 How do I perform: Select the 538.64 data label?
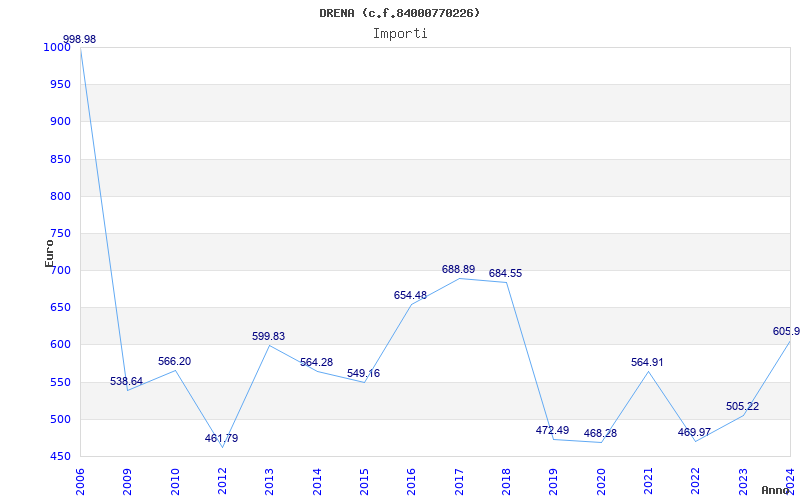point(127,382)
